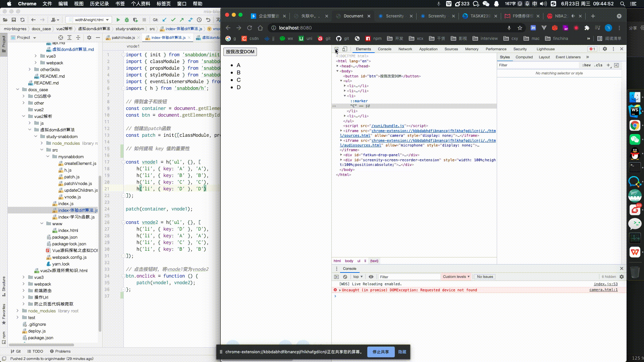The width and height of the screenshot is (644, 362).
Task: Open the Computed styles tab
Action: (524, 57)
